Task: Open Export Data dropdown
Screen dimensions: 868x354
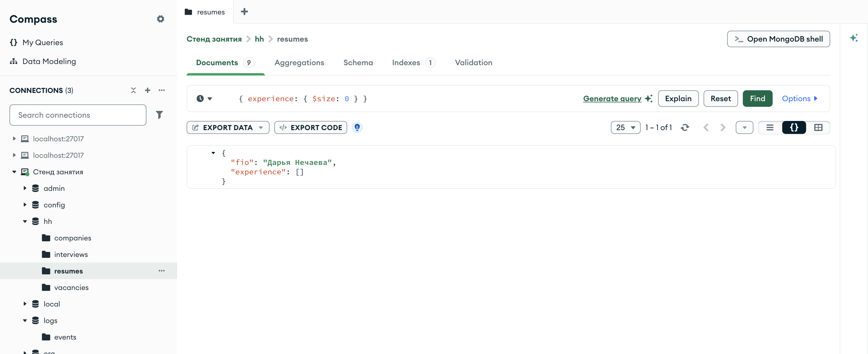Action: coord(228,128)
